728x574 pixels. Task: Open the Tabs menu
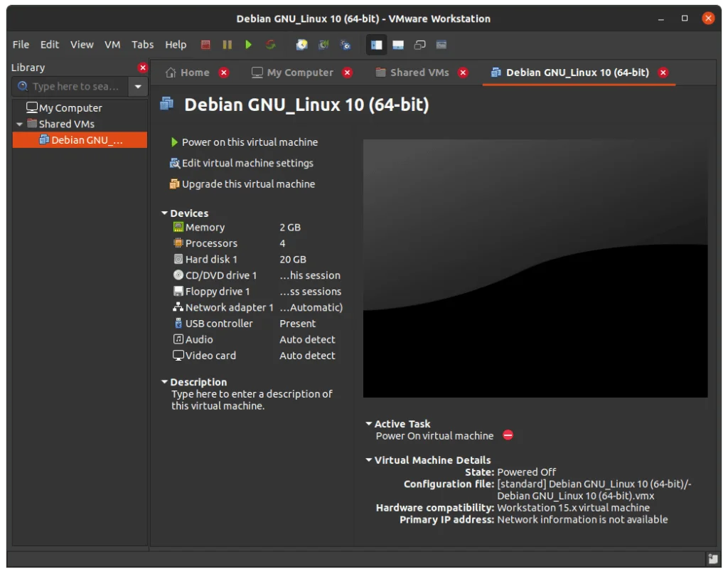point(142,45)
